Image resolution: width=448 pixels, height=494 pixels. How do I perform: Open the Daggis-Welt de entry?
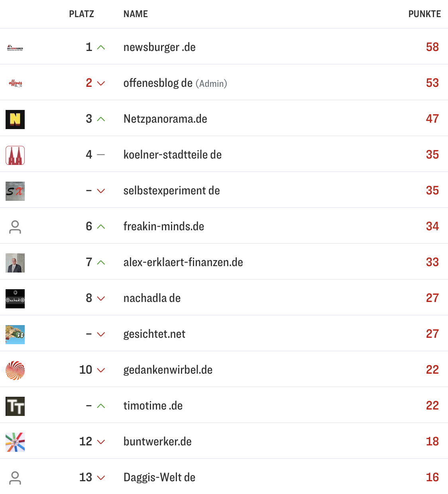(x=159, y=477)
